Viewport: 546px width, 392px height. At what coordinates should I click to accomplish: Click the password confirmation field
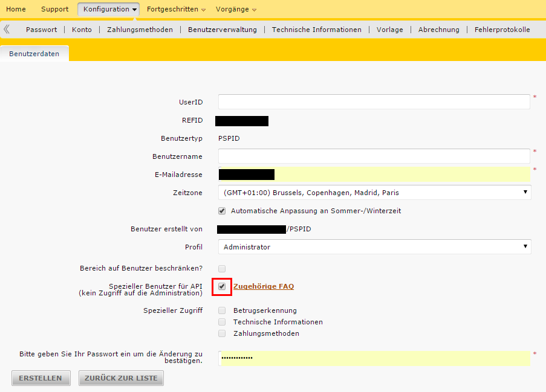[x=374, y=358]
